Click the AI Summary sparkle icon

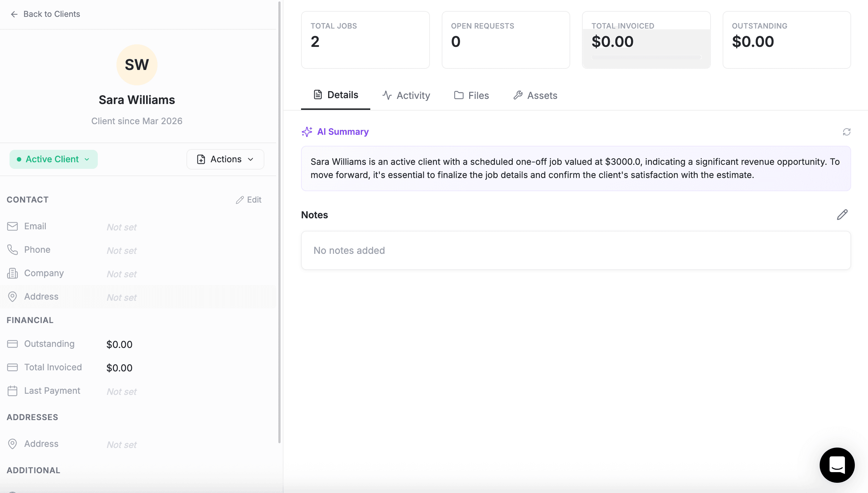(307, 132)
